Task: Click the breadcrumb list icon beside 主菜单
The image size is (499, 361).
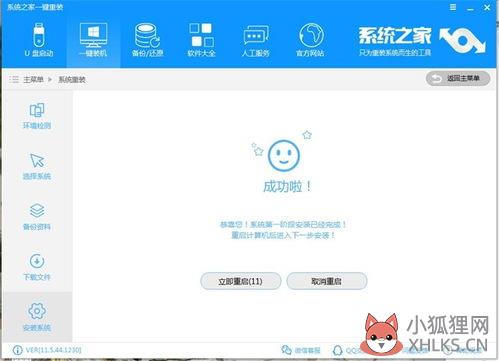Action: pos(14,79)
